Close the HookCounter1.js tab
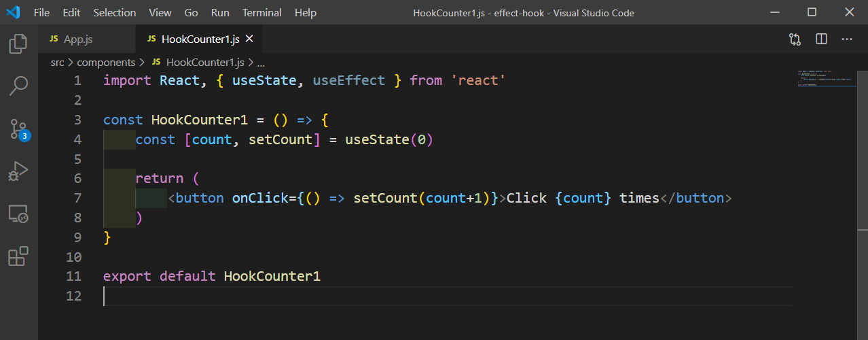This screenshot has height=340, width=868. 249,39
